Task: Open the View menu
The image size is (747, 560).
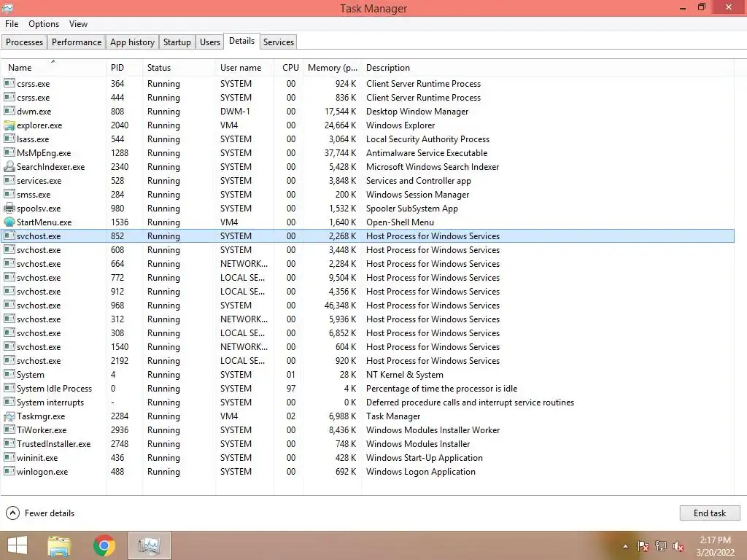Action: 78,24
